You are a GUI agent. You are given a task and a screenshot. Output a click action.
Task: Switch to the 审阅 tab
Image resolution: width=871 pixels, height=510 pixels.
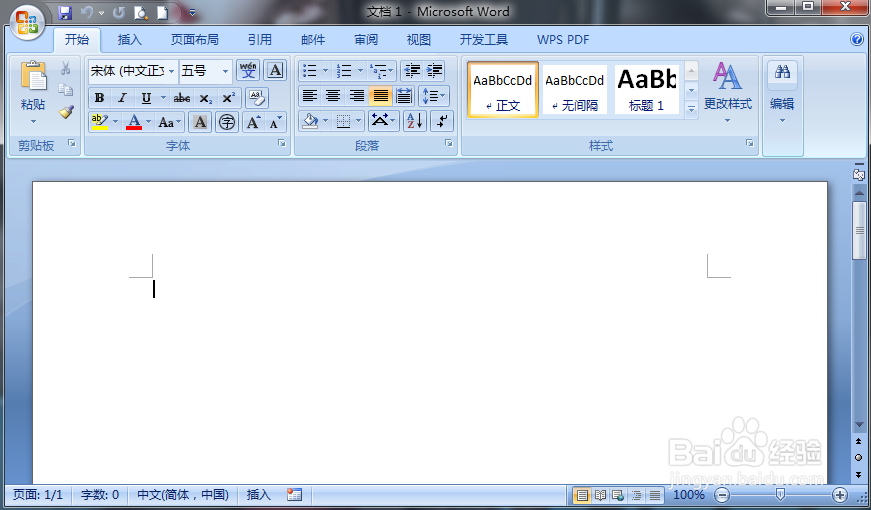[x=366, y=39]
